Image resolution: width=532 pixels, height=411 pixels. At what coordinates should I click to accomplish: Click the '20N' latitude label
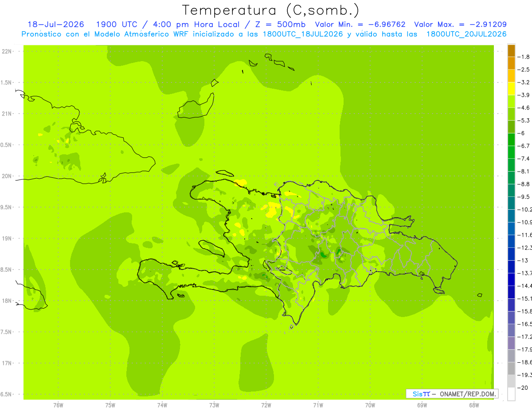7,176
